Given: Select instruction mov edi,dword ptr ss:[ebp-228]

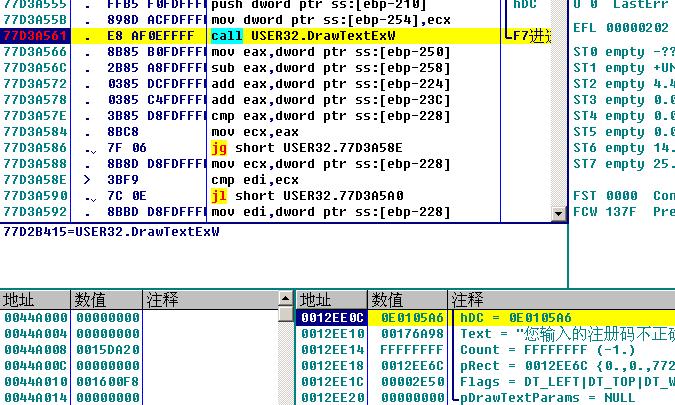Looking at the screenshot, I should pos(331,212).
